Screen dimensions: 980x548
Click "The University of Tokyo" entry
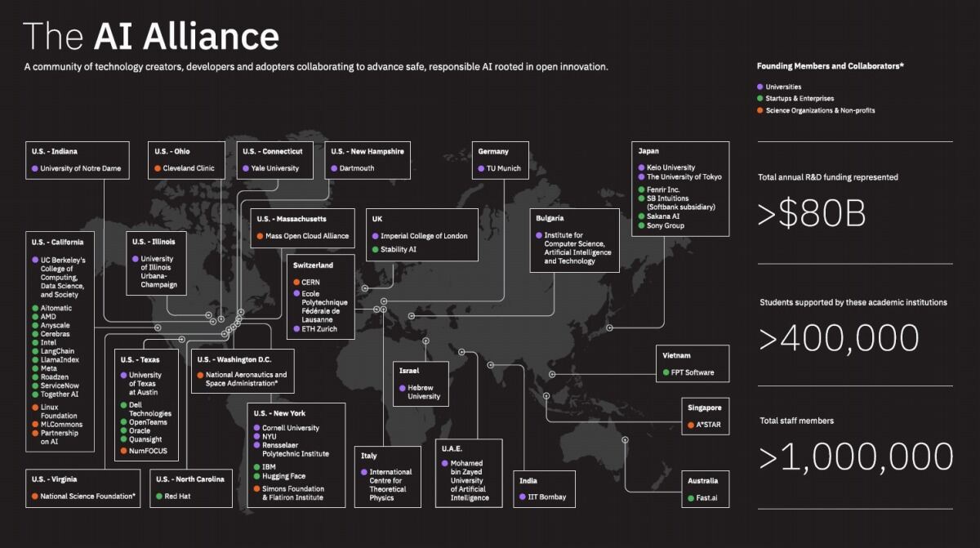(684, 177)
